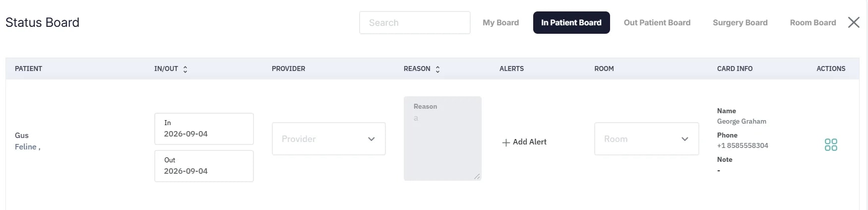
Task: Click the Reason textarea resize handle
Action: pos(477,176)
